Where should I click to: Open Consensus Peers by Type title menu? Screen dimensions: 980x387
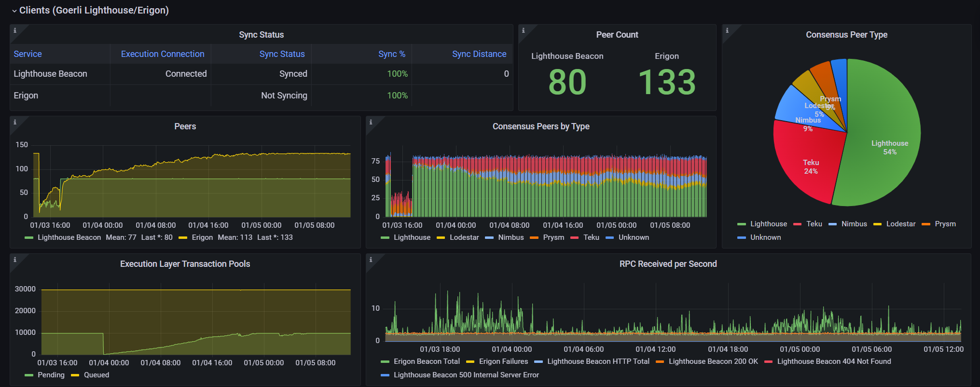click(x=541, y=126)
